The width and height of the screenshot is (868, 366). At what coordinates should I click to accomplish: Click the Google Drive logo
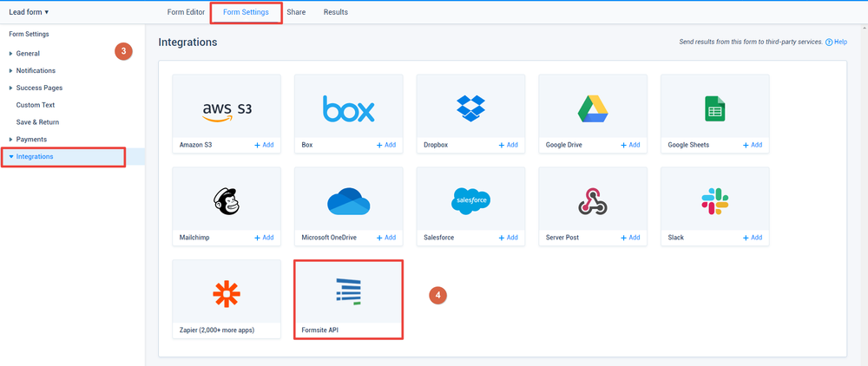[x=593, y=108]
